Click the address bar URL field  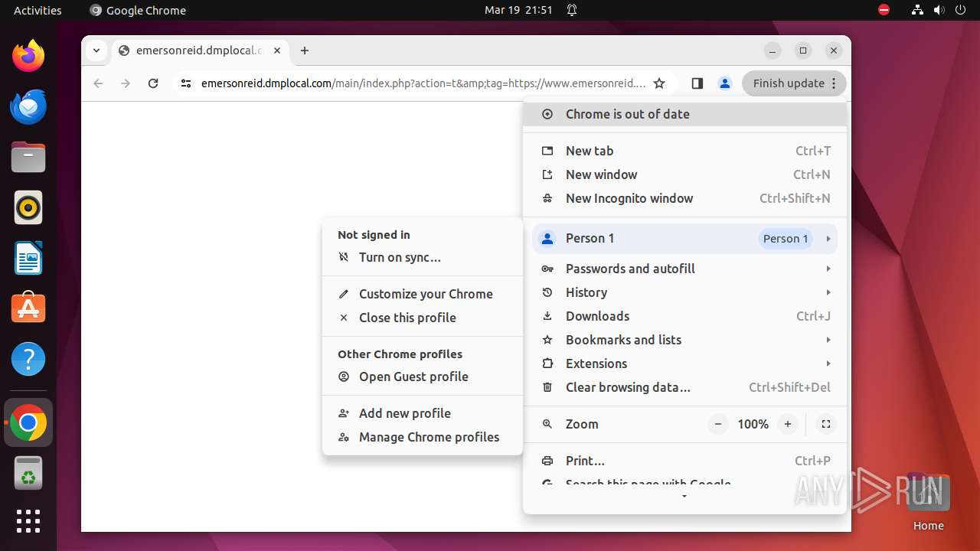[x=423, y=83]
